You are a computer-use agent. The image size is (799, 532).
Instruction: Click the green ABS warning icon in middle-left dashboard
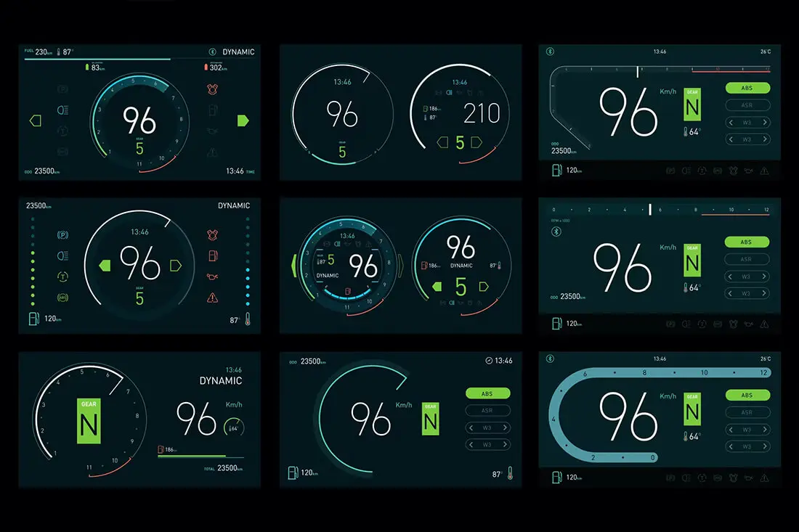(x=62, y=297)
